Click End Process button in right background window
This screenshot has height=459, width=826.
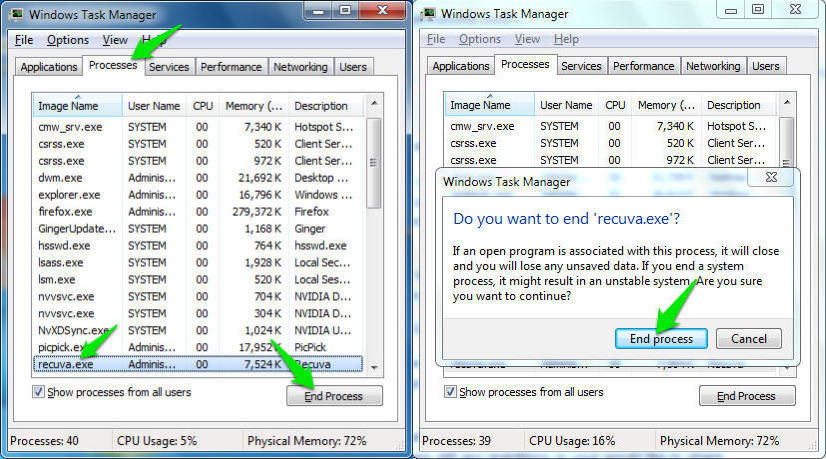[x=746, y=396]
